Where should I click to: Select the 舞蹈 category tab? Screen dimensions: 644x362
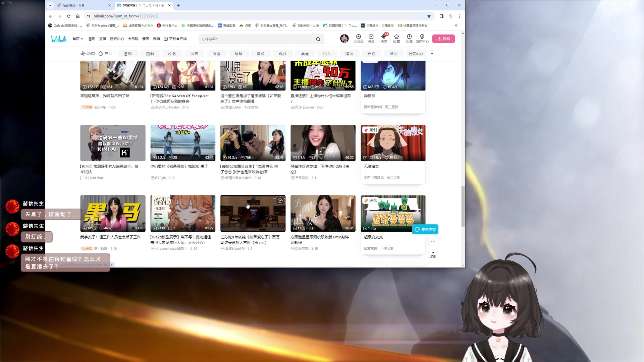238,54
